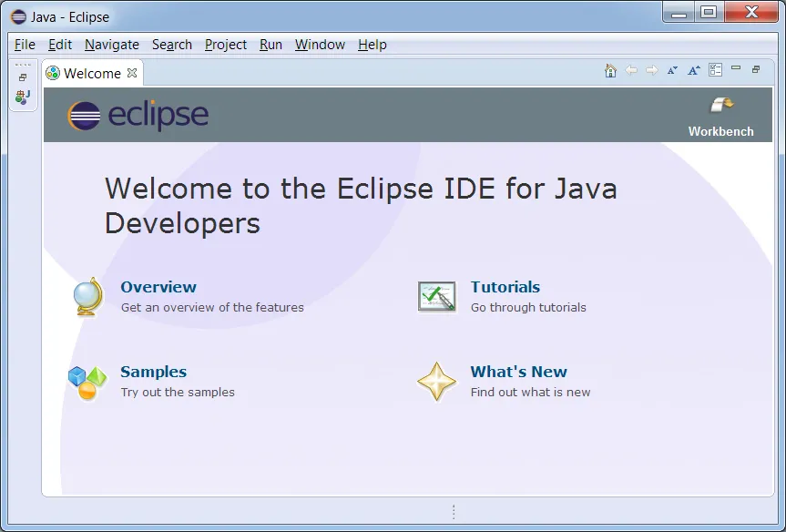Follow the Samples link

153,372
